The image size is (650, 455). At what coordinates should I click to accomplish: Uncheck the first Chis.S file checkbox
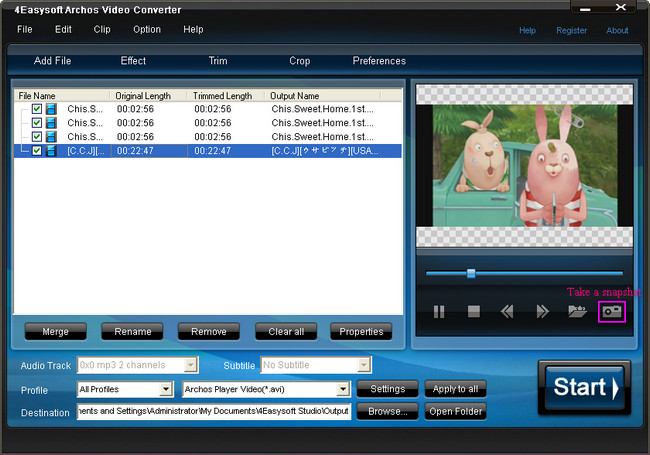click(x=37, y=109)
